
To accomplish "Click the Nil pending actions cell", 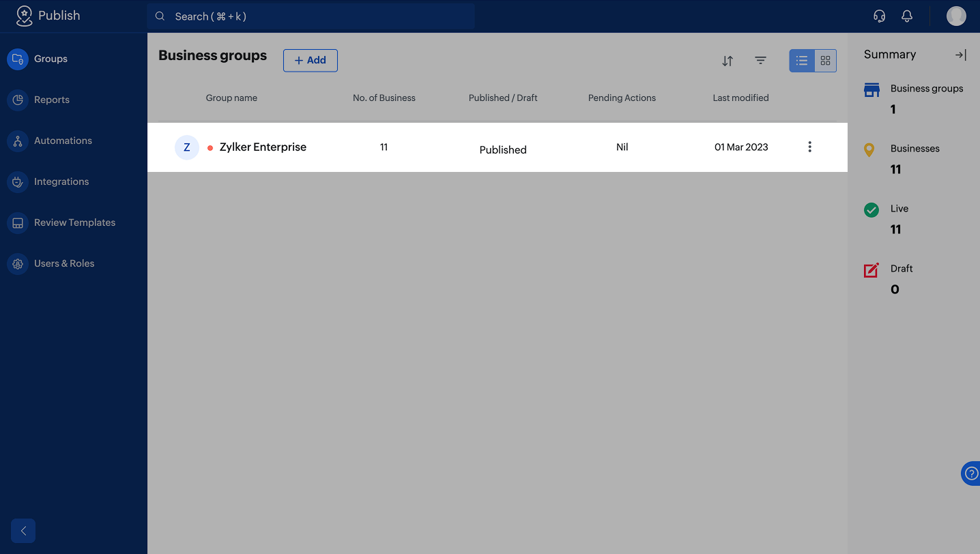I will pos(622,147).
